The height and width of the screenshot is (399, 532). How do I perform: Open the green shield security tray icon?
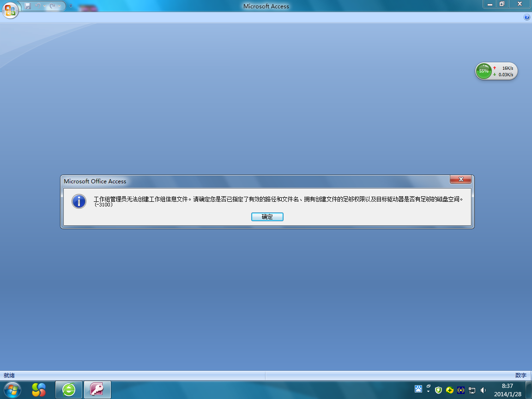[x=438, y=390]
